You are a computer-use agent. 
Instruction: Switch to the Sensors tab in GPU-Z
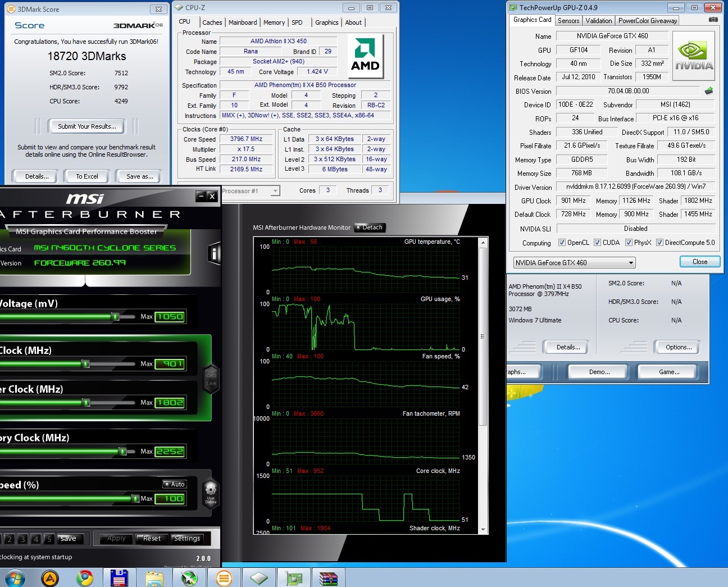point(568,21)
